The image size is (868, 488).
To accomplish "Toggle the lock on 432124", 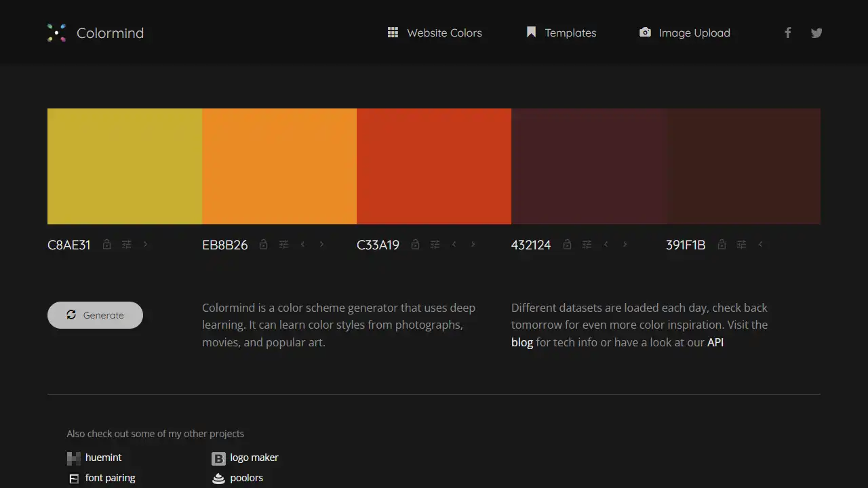I will coord(567,244).
